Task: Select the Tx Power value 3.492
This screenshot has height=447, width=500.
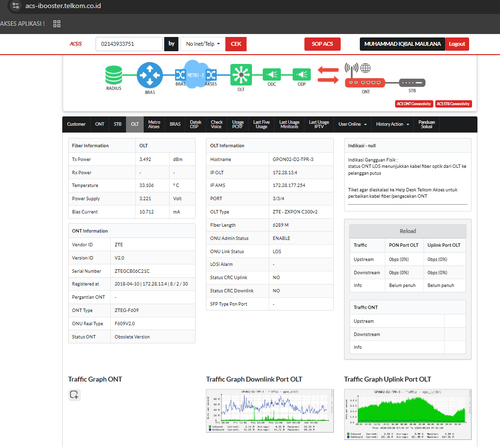Action: tap(145, 159)
